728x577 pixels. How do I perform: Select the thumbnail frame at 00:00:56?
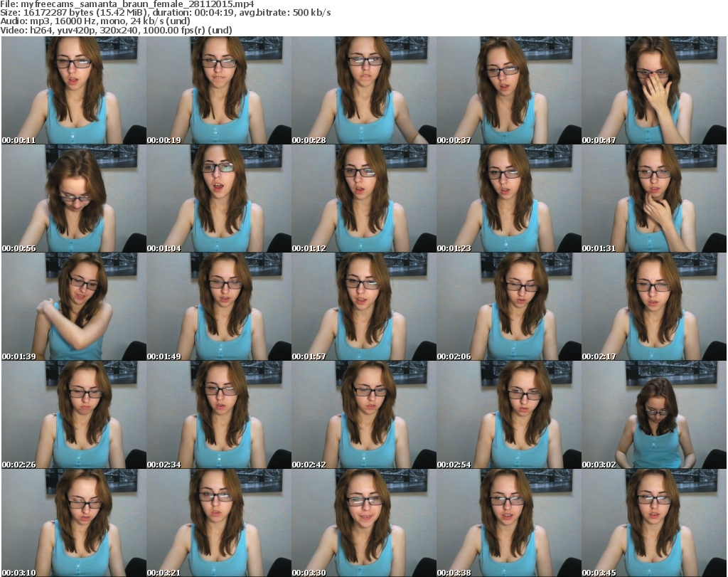click(74, 198)
